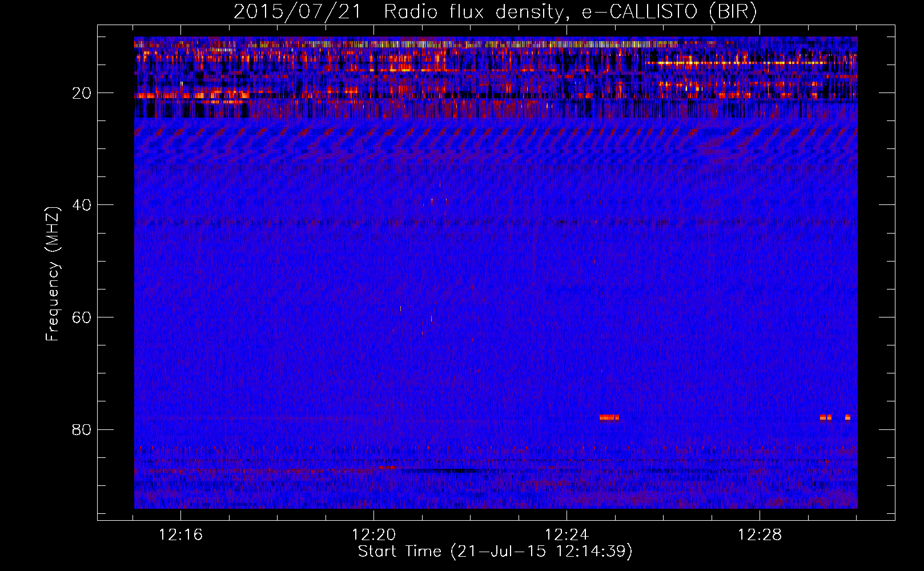924x571 pixels.
Task: Click the '12:28' time tick label
Action: [760, 535]
